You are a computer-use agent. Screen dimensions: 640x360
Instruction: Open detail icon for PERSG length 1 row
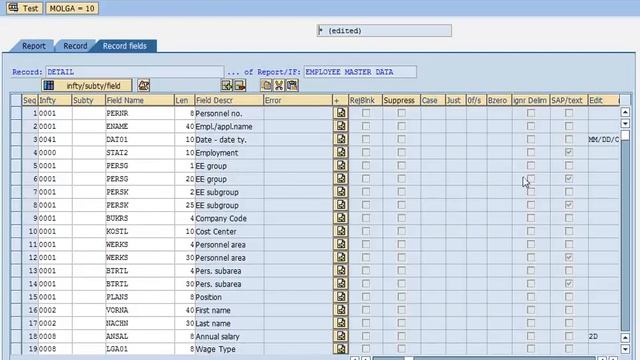[340, 165]
